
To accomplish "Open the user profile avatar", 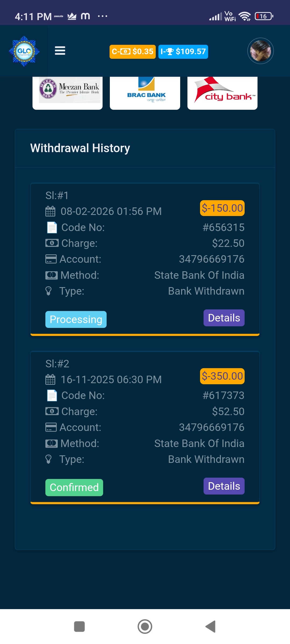I will 260,51.
